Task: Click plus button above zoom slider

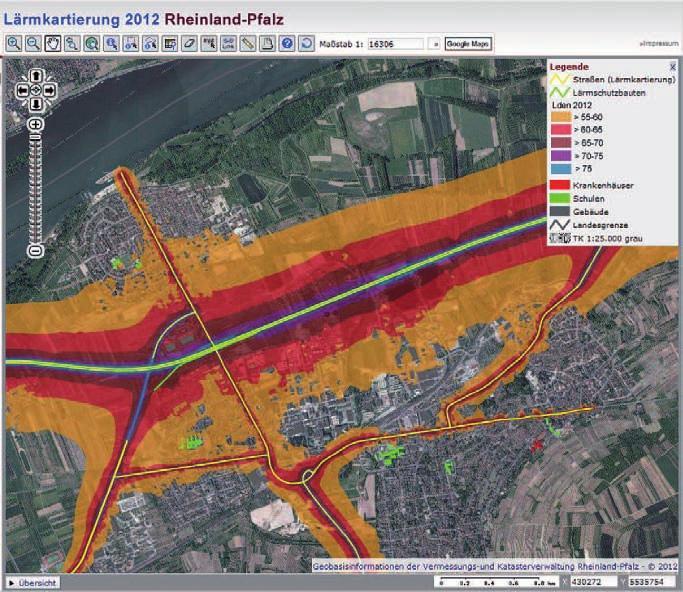Action: tap(36, 124)
